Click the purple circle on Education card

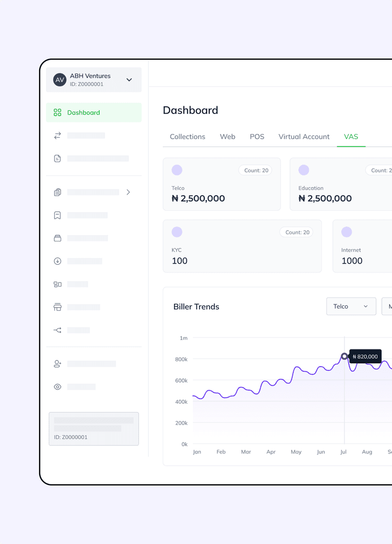tap(304, 170)
